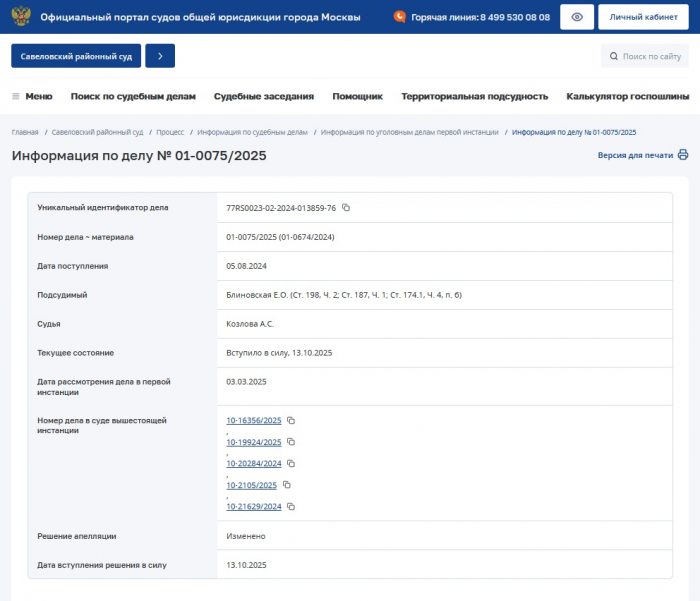The image size is (700, 601).
Task: Open Калькулятор госпошлины menu item
Action: point(628,96)
